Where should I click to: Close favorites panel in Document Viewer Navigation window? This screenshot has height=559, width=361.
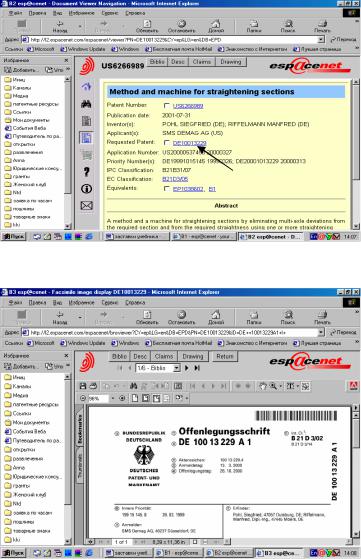(66, 60)
